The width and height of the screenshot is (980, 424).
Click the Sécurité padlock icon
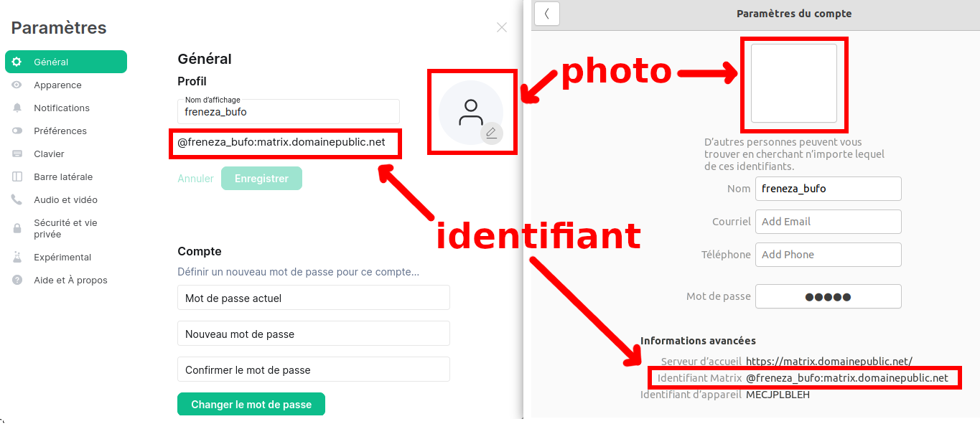point(17,228)
